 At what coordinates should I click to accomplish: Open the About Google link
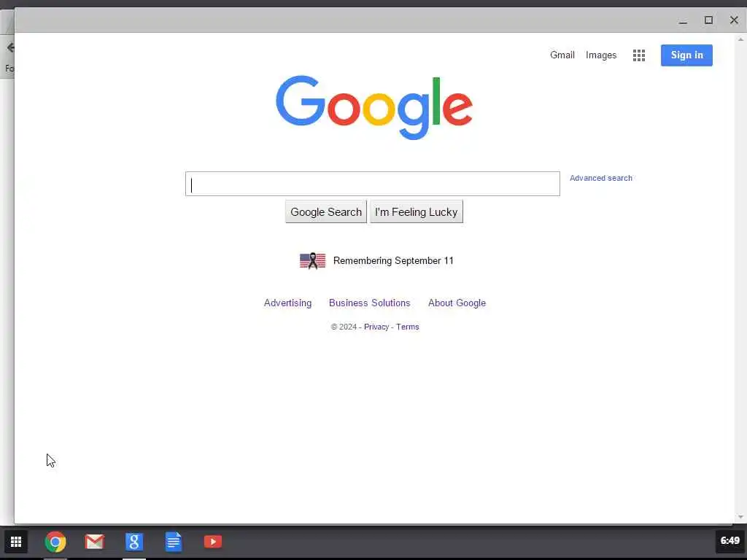(x=457, y=303)
